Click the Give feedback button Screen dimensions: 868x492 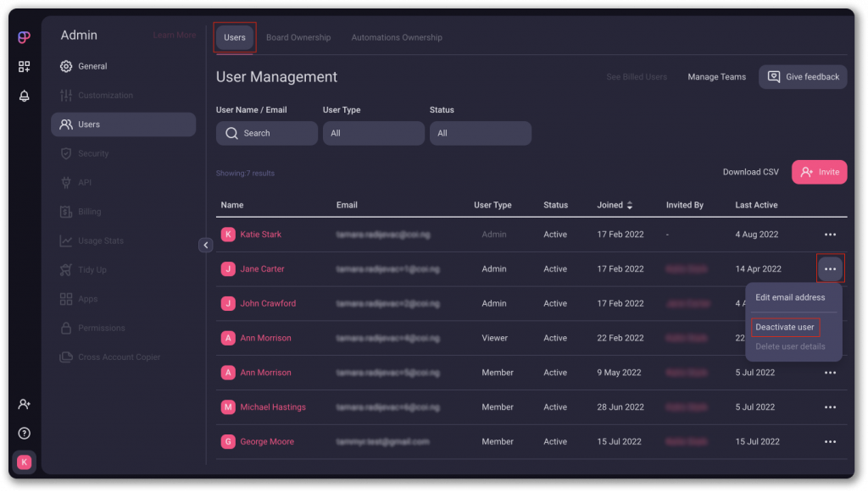click(x=803, y=77)
